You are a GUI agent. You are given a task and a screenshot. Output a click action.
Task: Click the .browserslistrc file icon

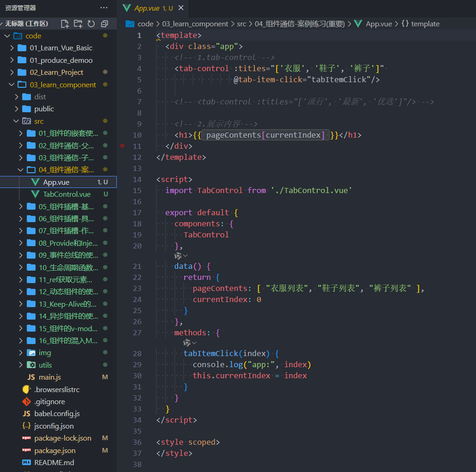pyautogui.click(x=26, y=389)
